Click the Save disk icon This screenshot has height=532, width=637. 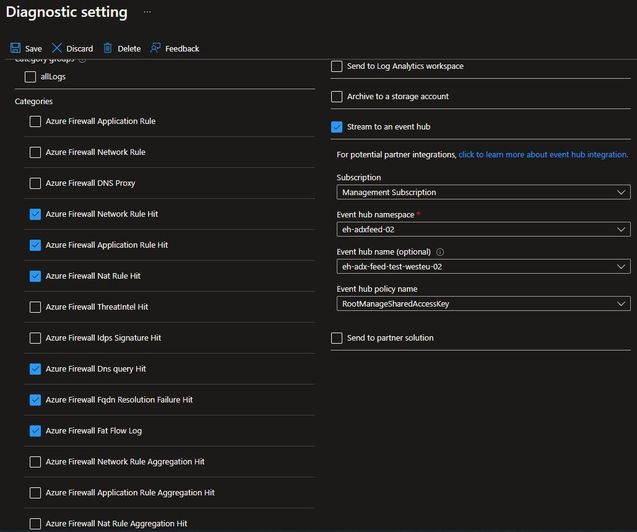pyautogui.click(x=15, y=48)
